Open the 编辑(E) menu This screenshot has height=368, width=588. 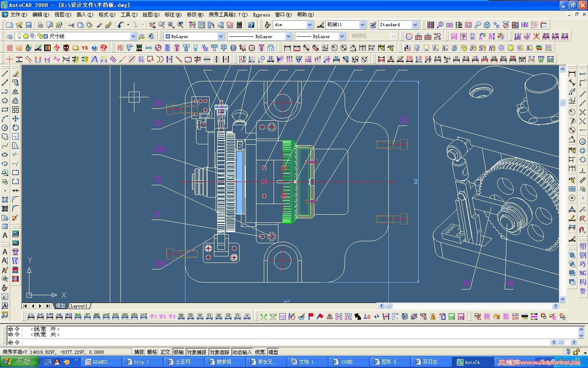pyautogui.click(x=40, y=15)
